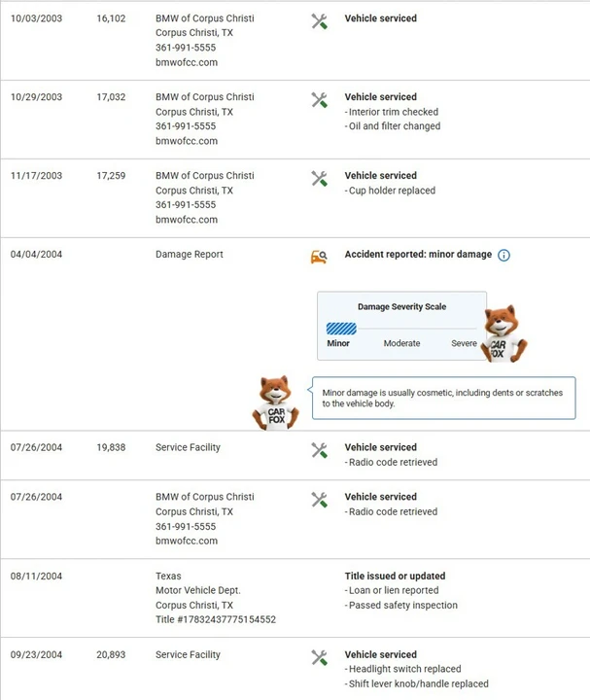Viewport: 590px width, 700px height.
Task: Click the wrench icon for 10/29/2003 service
Action: pos(319,100)
